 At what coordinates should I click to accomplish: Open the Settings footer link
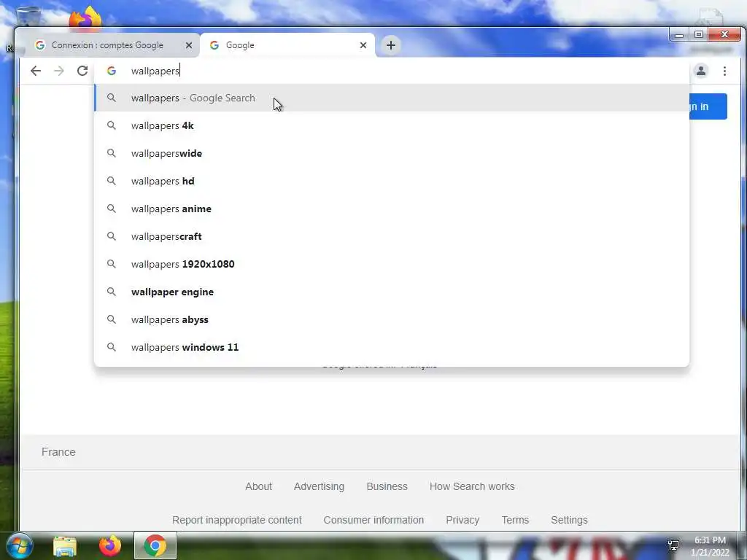[569, 520]
